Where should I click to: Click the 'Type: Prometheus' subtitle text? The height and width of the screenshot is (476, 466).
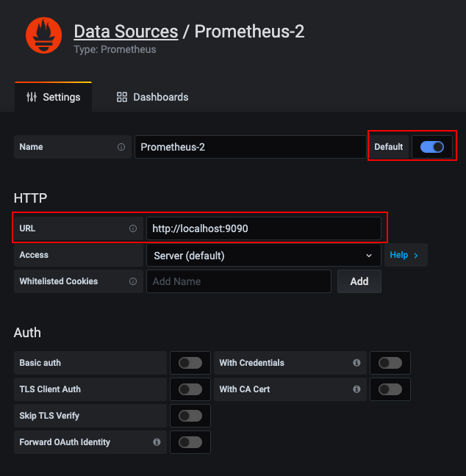[115, 49]
